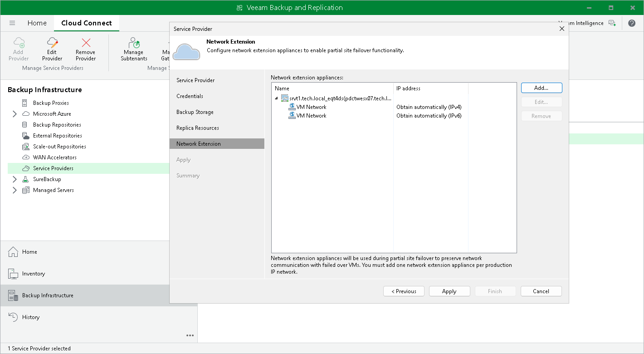This screenshot has width=644, height=354.
Task: Click the Remove appliance button
Action: tap(542, 116)
